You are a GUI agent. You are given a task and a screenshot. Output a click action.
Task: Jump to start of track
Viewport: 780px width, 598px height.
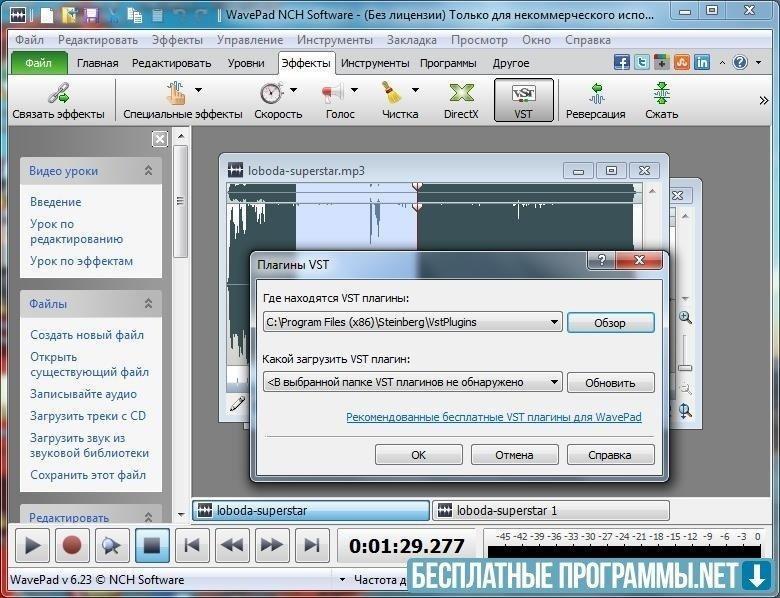[193, 546]
